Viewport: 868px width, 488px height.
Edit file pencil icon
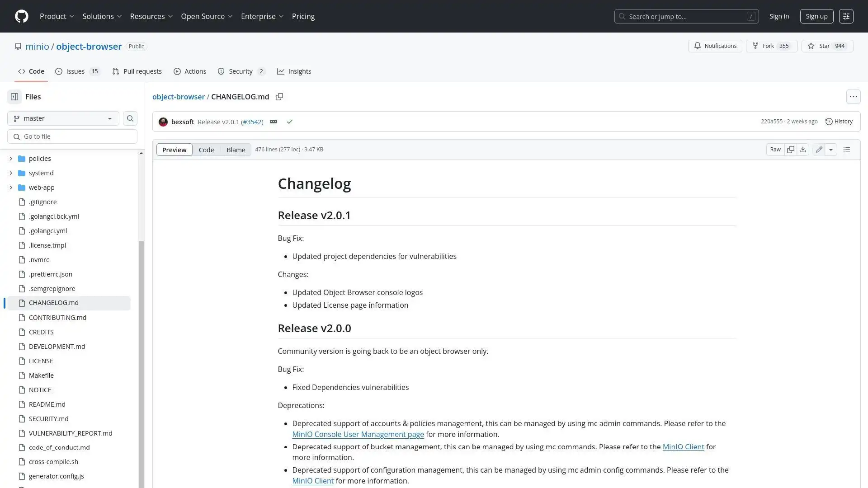click(819, 150)
